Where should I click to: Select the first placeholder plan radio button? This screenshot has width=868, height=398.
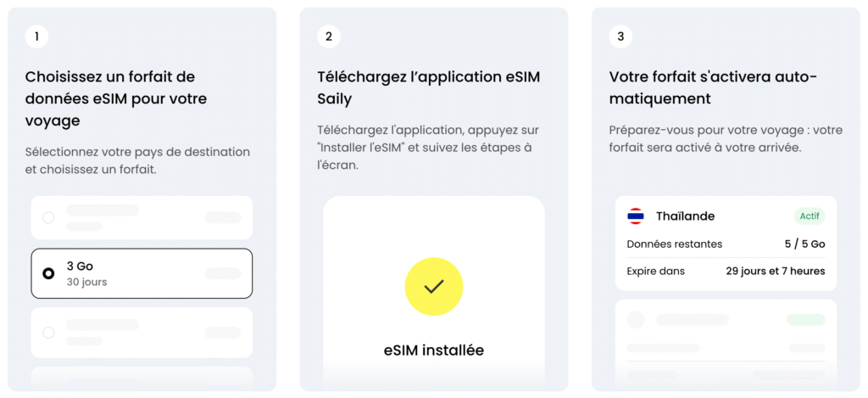coord(48,217)
